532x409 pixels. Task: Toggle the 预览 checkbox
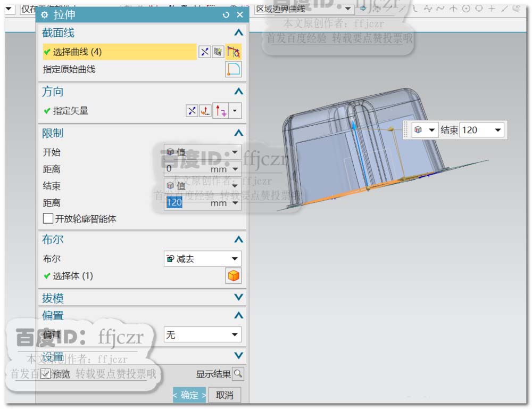click(x=45, y=374)
